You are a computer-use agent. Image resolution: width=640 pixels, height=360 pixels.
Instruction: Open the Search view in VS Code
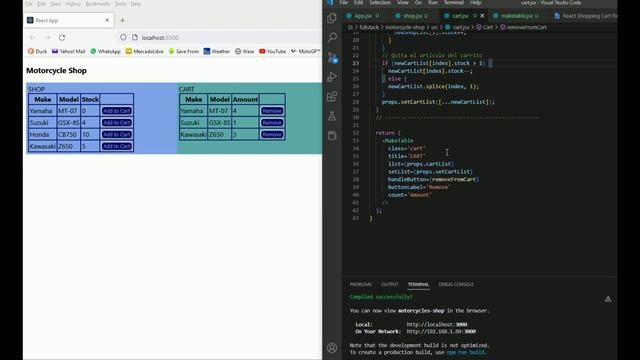point(332,38)
